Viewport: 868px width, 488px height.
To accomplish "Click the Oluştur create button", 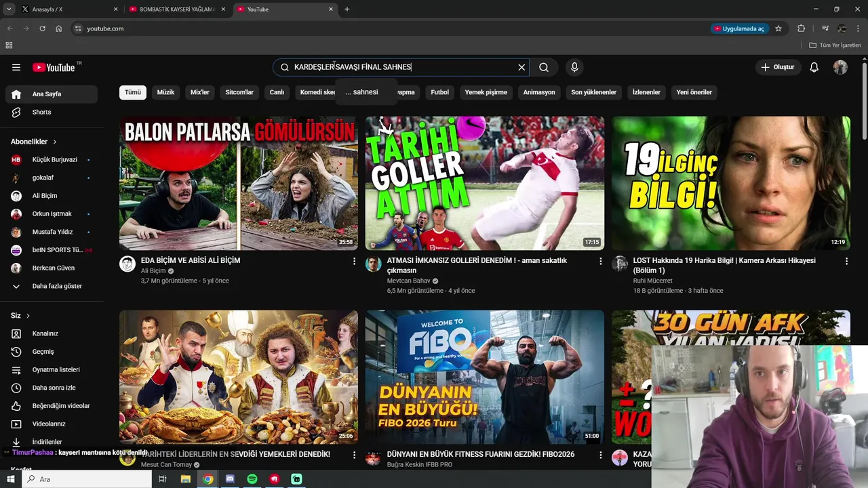I will coord(778,67).
